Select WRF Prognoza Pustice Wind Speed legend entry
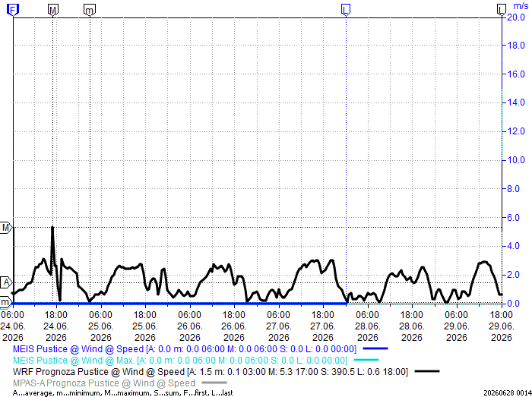The height and width of the screenshot is (397, 532). pyautogui.click(x=211, y=372)
